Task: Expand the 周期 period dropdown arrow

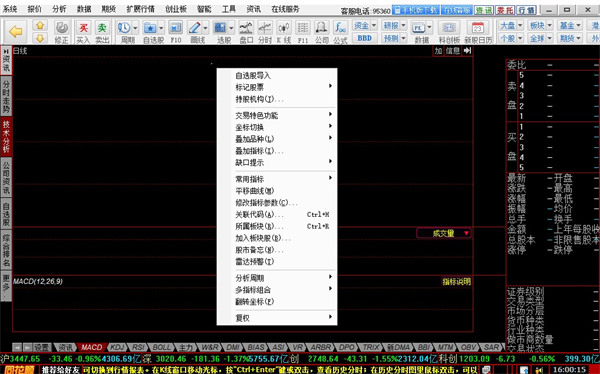Action: coord(135,28)
